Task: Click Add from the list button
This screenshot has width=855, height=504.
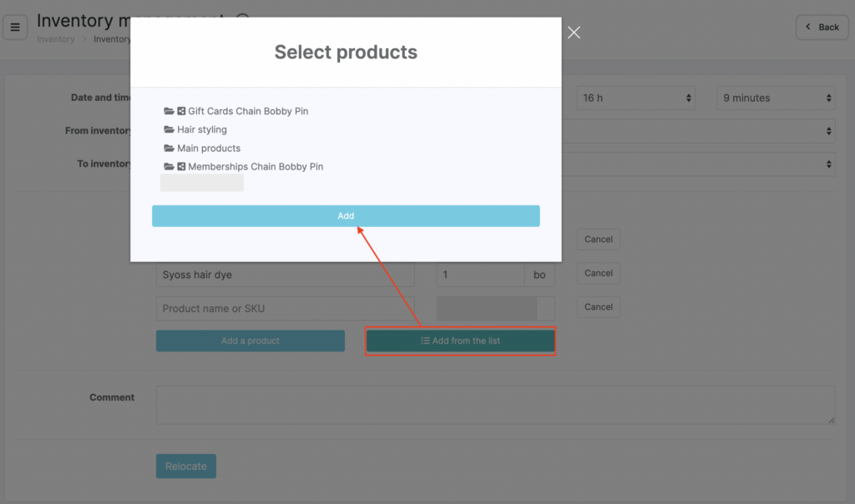Action: [460, 341]
